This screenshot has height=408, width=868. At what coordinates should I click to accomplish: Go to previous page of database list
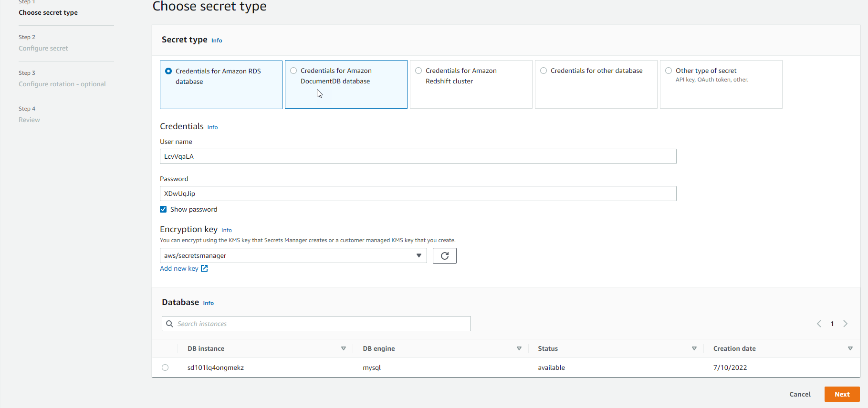pos(819,324)
